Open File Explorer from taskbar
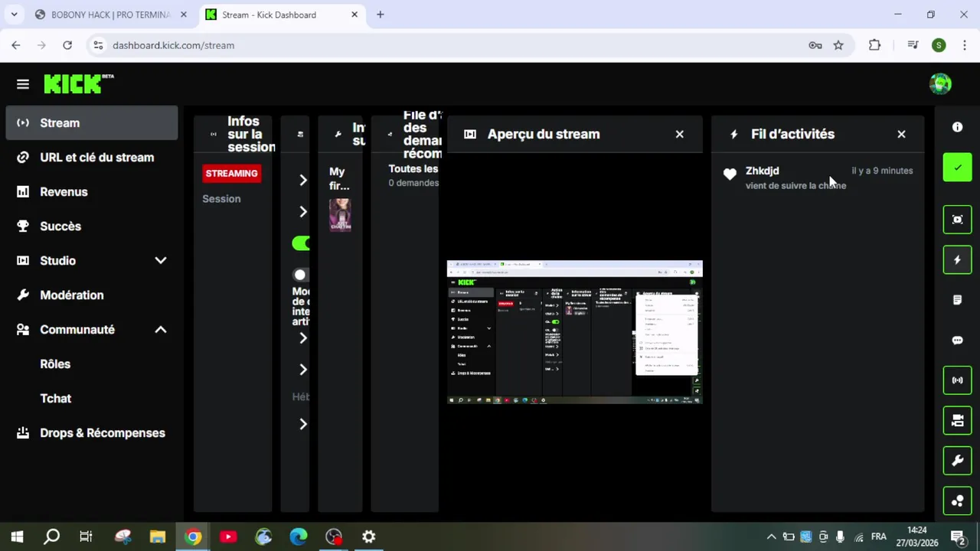Viewport: 980px width, 551px height. tap(158, 536)
